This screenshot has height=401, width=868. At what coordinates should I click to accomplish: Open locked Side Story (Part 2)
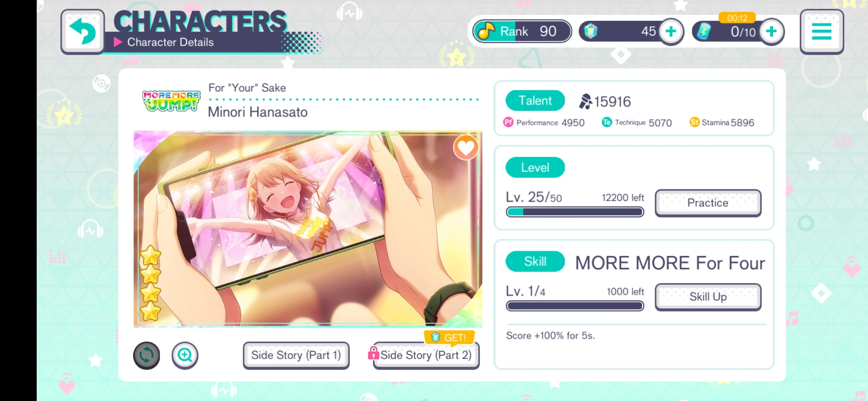[426, 355]
